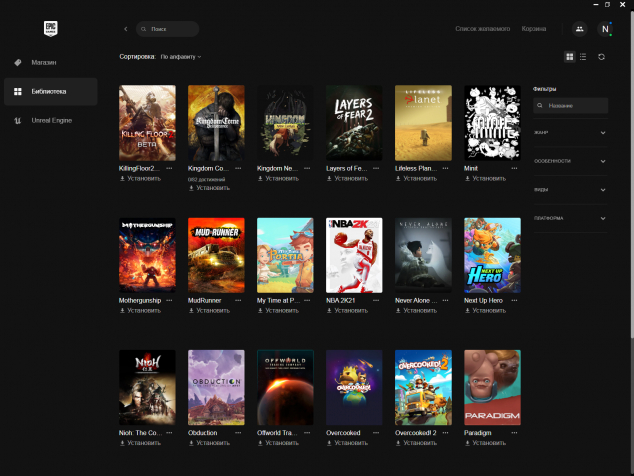The height and width of the screenshot is (476, 634).
Task: Expand the Виды filter
Action: tap(570, 190)
